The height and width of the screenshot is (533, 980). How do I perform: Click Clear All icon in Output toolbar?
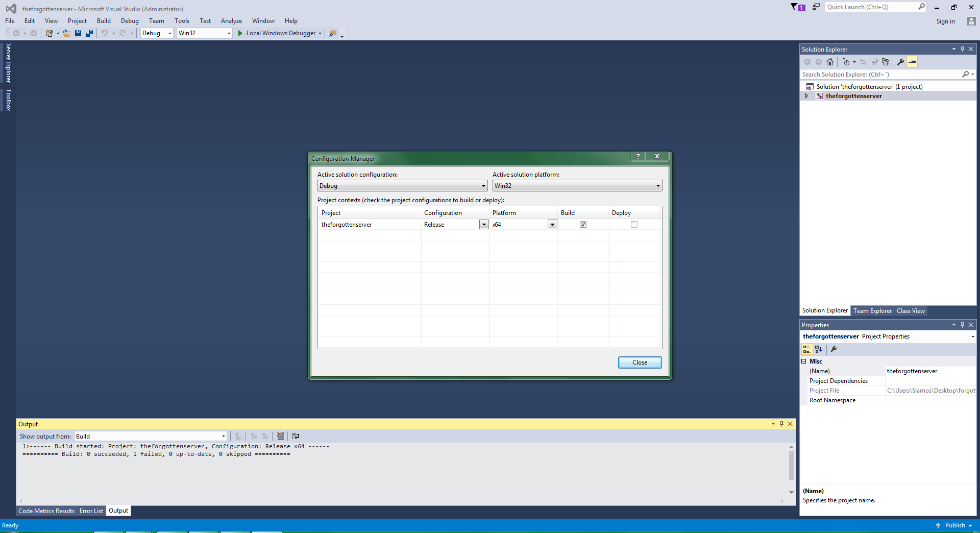280,436
